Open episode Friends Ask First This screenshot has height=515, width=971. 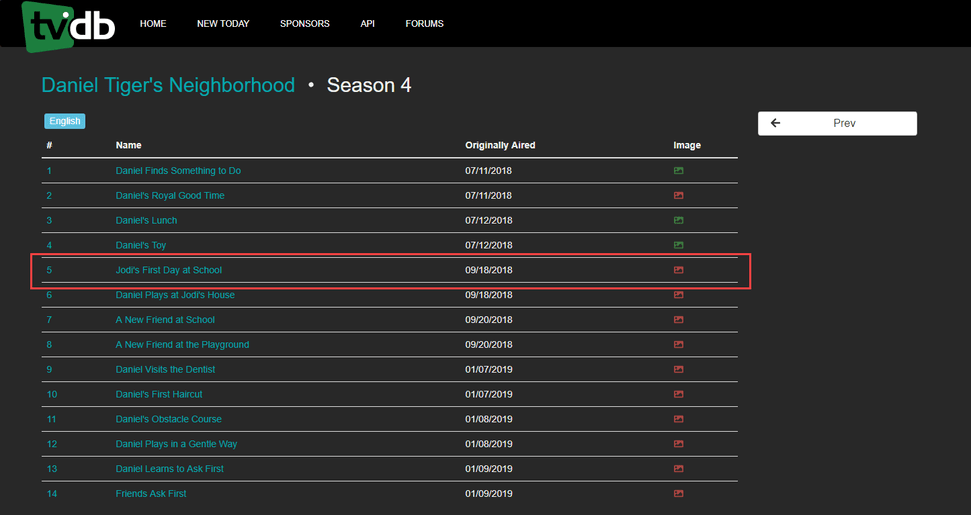click(x=151, y=493)
